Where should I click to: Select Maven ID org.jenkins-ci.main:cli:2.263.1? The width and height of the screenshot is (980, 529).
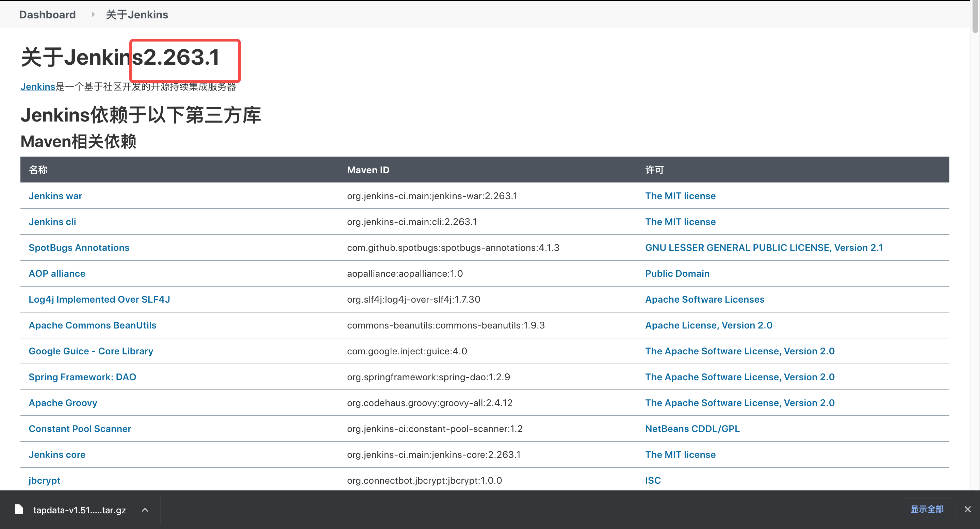(412, 222)
